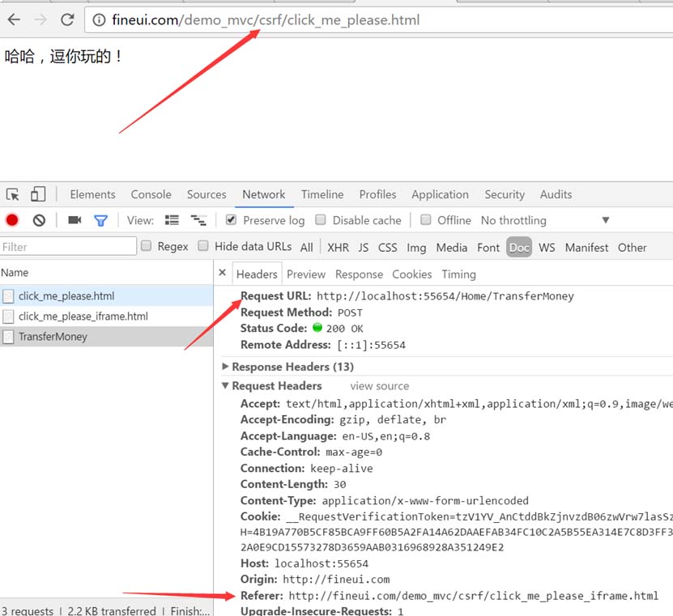Image resolution: width=673 pixels, height=616 pixels.
Task: Filter requests by CSS
Action: [388, 248]
